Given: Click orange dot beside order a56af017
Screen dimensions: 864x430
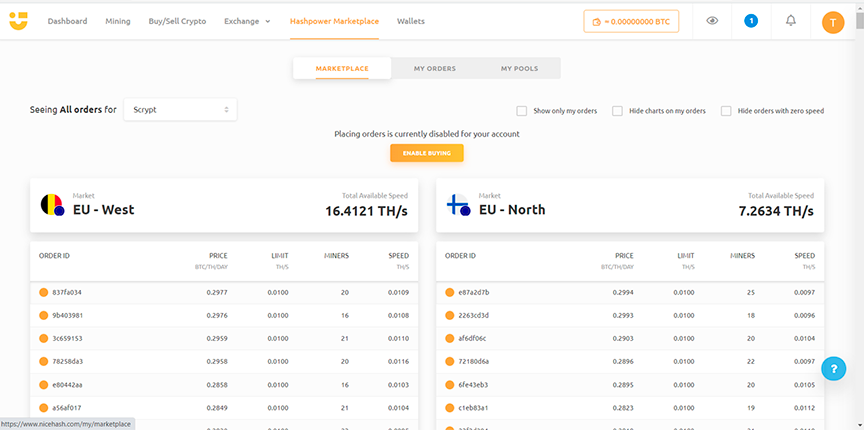Looking at the screenshot, I should 44,408.
